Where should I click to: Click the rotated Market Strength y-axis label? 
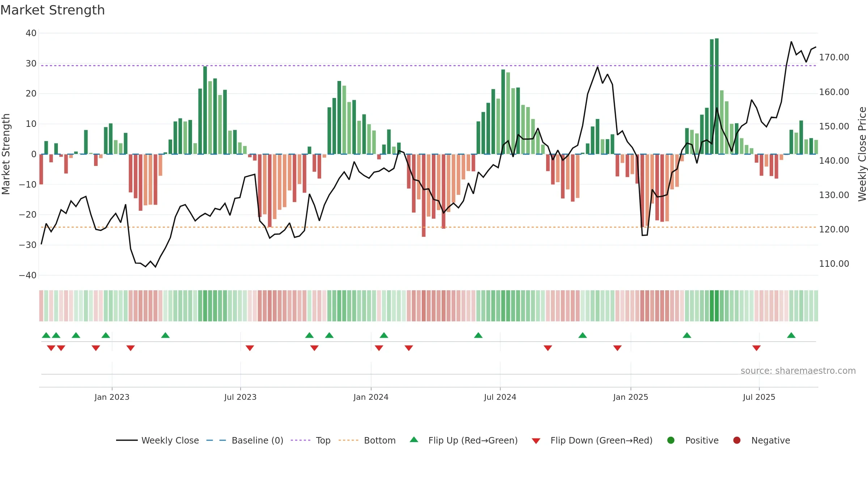tap(6, 154)
